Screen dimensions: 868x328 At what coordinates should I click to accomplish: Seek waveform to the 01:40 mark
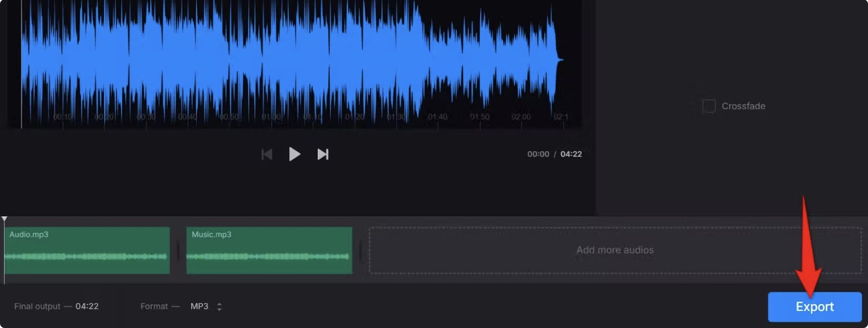click(x=437, y=116)
